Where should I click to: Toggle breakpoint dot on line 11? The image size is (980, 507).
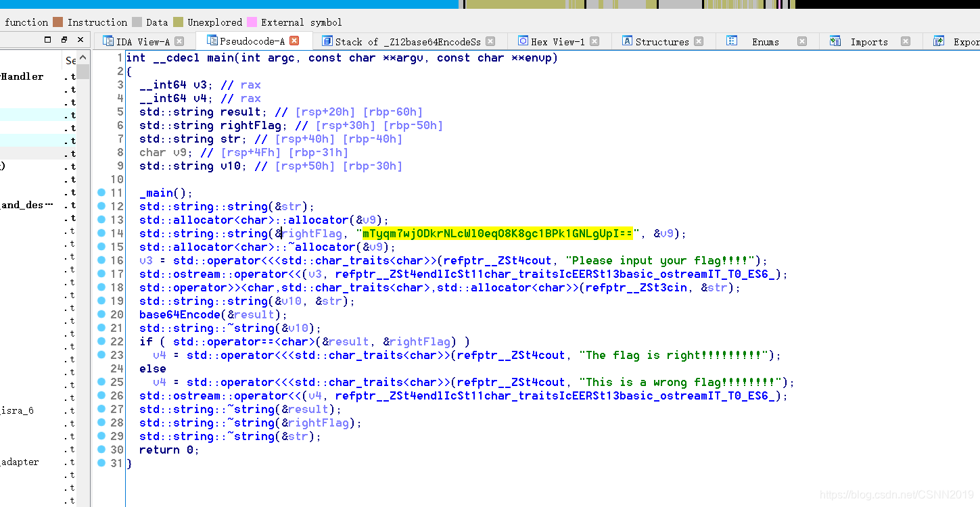[101, 193]
